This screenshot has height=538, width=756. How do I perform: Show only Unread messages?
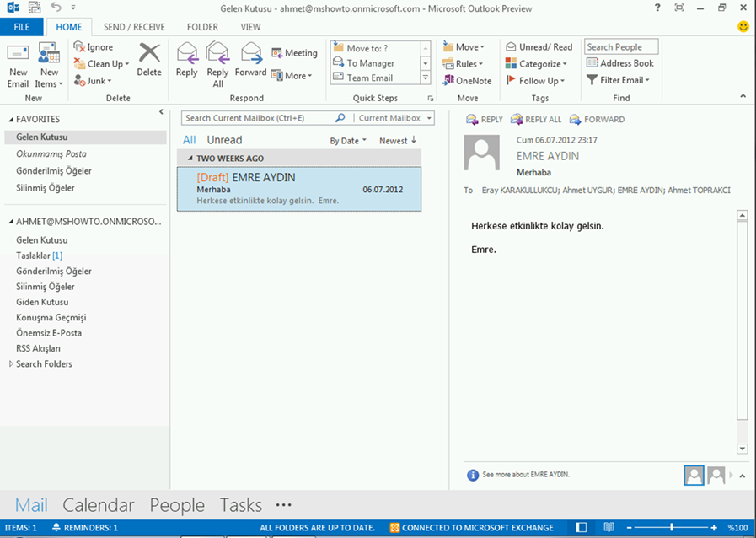(x=224, y=140)
